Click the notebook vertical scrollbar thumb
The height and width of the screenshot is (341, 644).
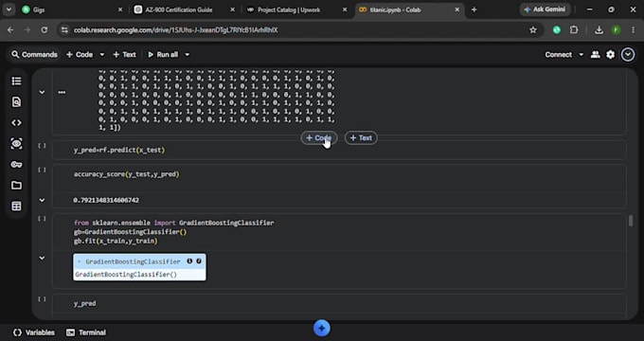coord(631,221)
